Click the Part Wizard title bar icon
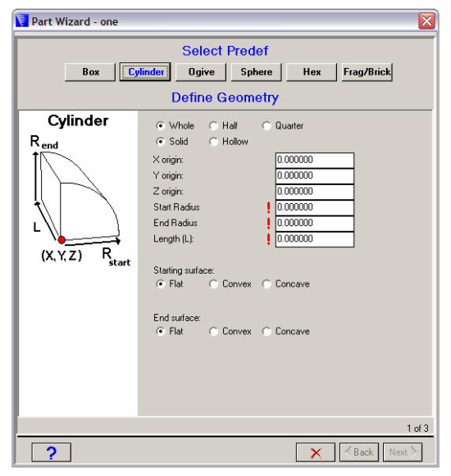Screen dimensions: 451x476 (x=22, y=21)
